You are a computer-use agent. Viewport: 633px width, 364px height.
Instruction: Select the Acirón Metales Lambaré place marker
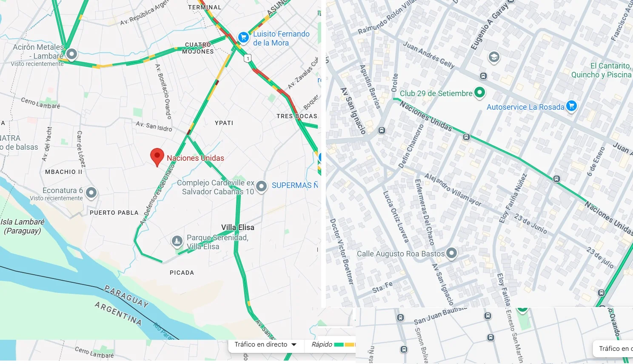pos(72,54)
